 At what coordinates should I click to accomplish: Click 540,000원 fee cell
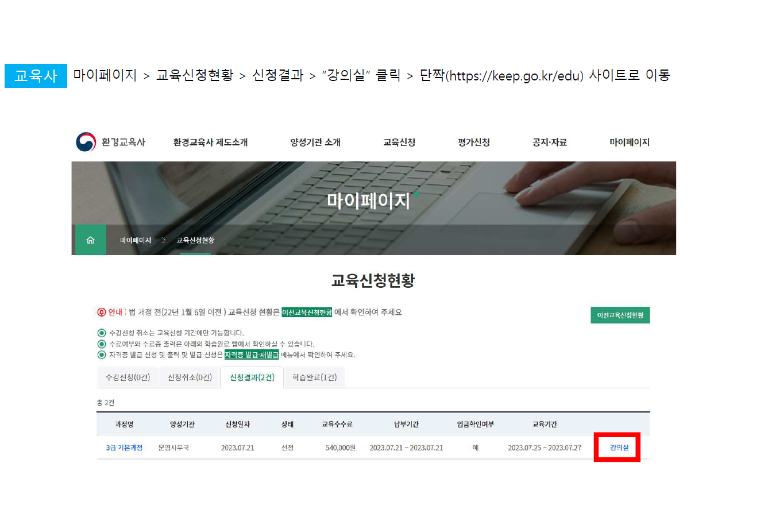[x=341, y=448]
